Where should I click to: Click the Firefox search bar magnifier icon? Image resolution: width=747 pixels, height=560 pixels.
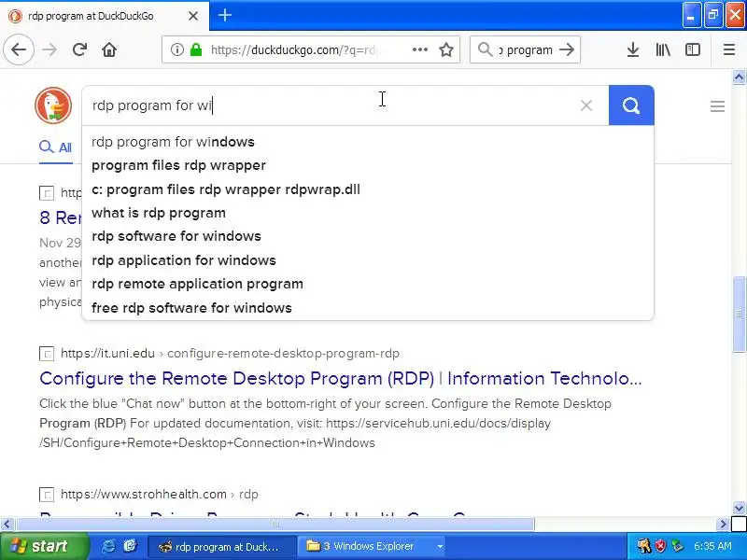(485, 49)
